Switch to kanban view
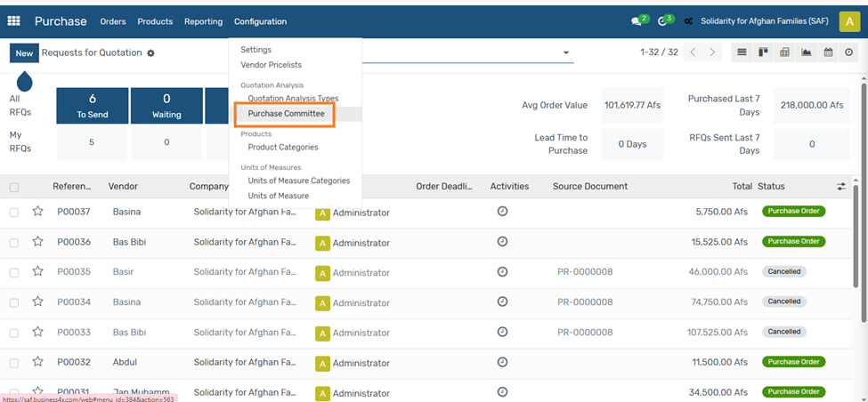This screenshot has width=868, height=402. click(x=763, y=52)
